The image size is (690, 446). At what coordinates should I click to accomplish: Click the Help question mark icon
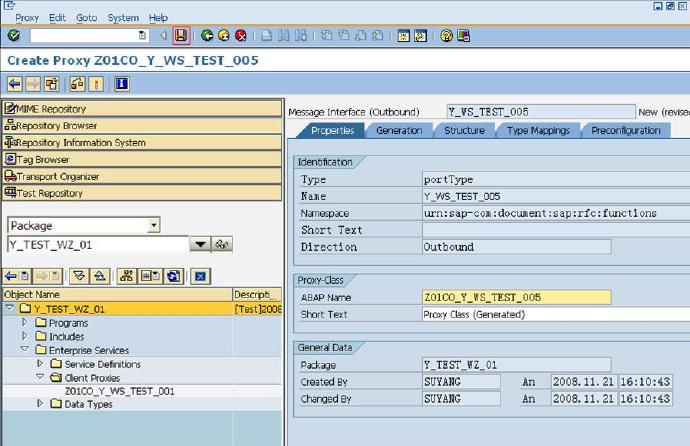[x=446, y=36]
